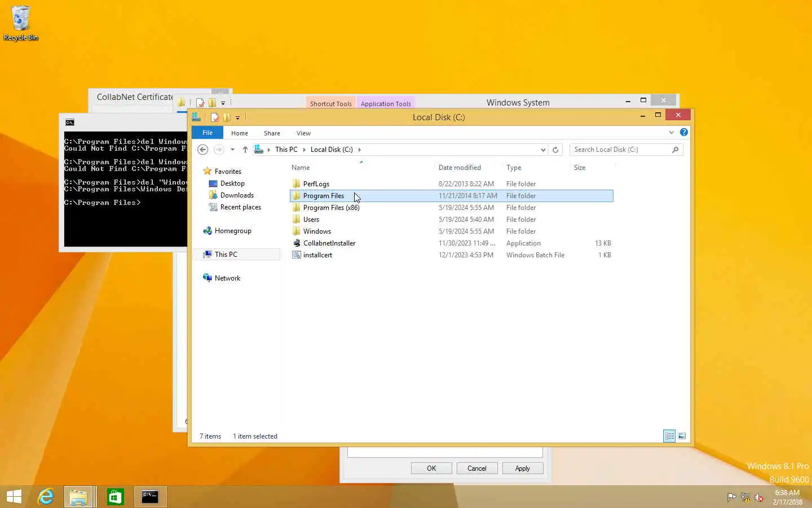The height and width of the screenshot is (508, 812).
Task: Click Properties icon in Local Disk title bar
Action: pos(214,117)
